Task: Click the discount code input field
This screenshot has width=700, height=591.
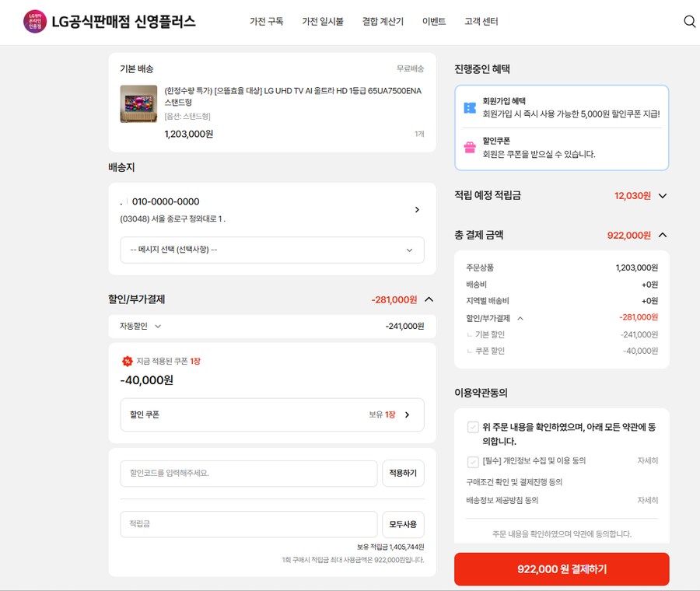Action: tap(249, 473)
